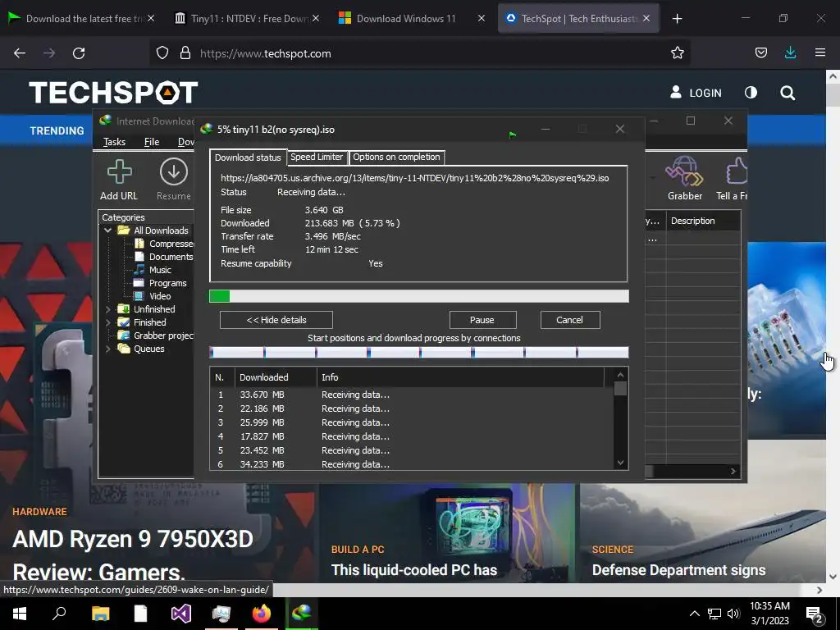840x630 pixels.
Task: Toggle TechSpot dark/light theme icon
Action: pos(751,93)
